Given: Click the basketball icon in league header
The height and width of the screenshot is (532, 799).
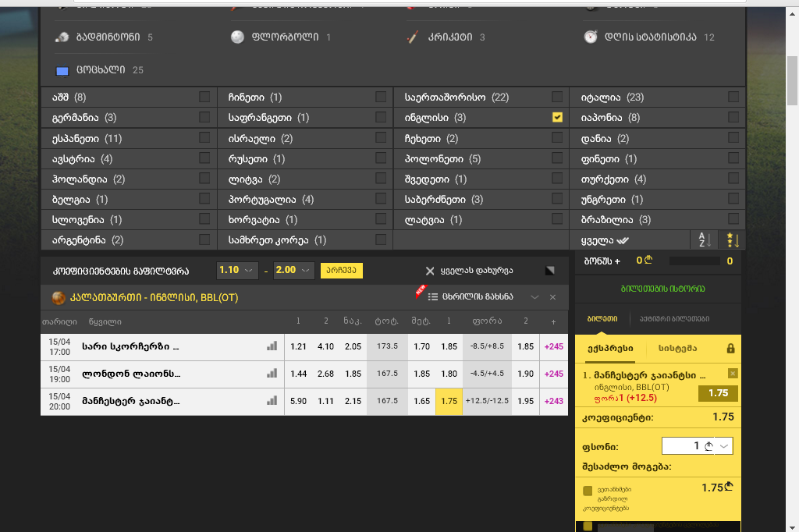Looking at the screenshot, I should click(x=59, y=298).
